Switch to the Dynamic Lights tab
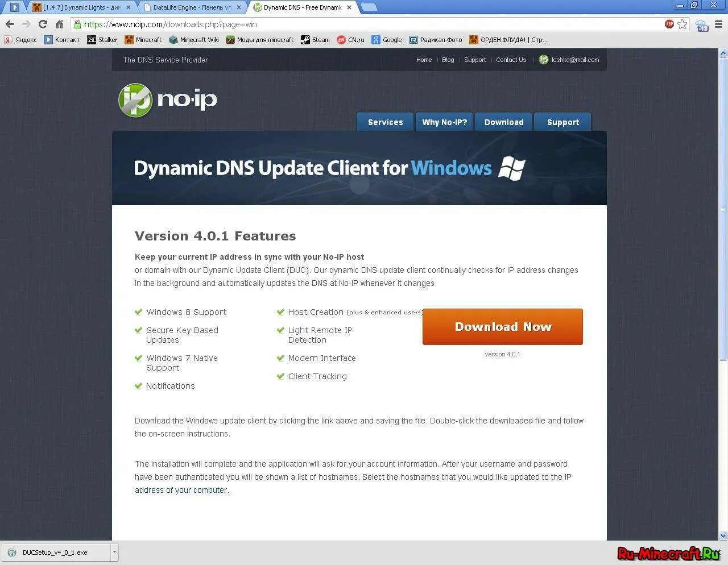The image size is (728, 565). [x=82, y=7]
